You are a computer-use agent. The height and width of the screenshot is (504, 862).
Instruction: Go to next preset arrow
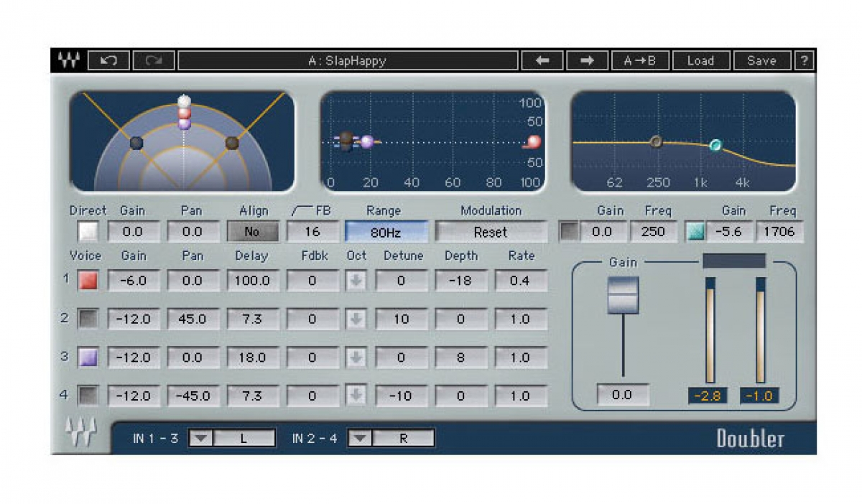(588, 60)
